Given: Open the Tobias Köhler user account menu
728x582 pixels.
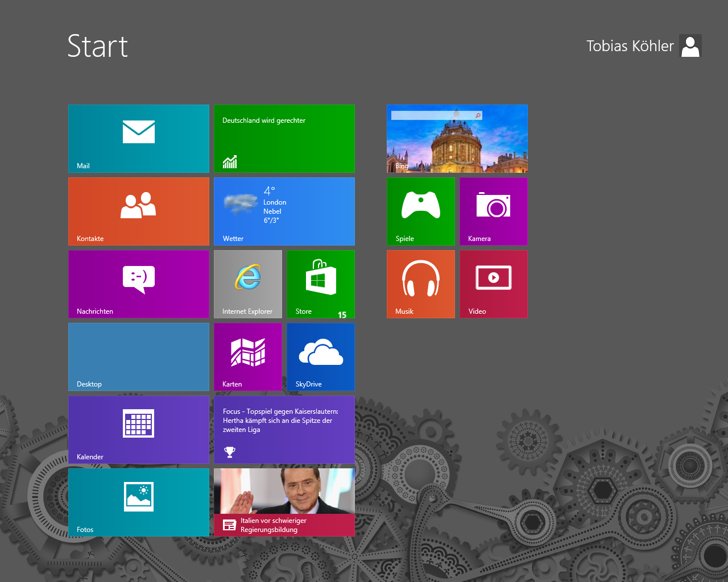Looking at the screenshot, I should (x=643, y=46).
